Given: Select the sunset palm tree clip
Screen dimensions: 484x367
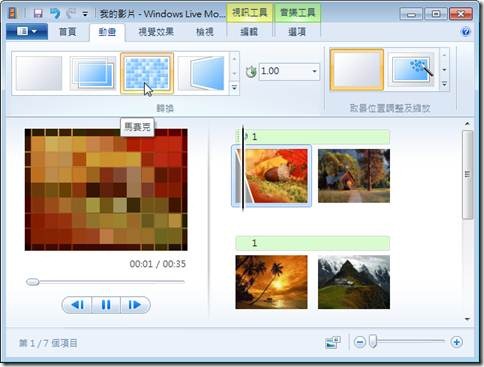Looking at the screenshot, I should click(271, 282).
